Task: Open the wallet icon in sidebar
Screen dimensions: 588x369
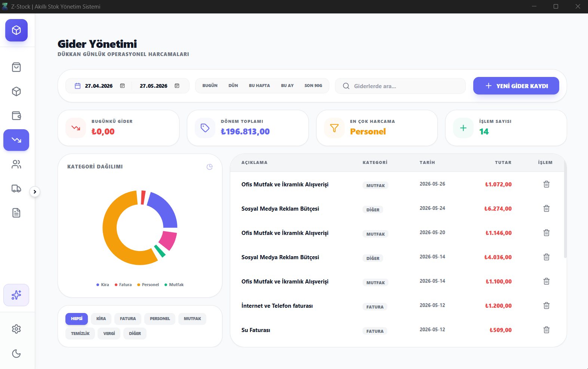Action: pos(16,116)
